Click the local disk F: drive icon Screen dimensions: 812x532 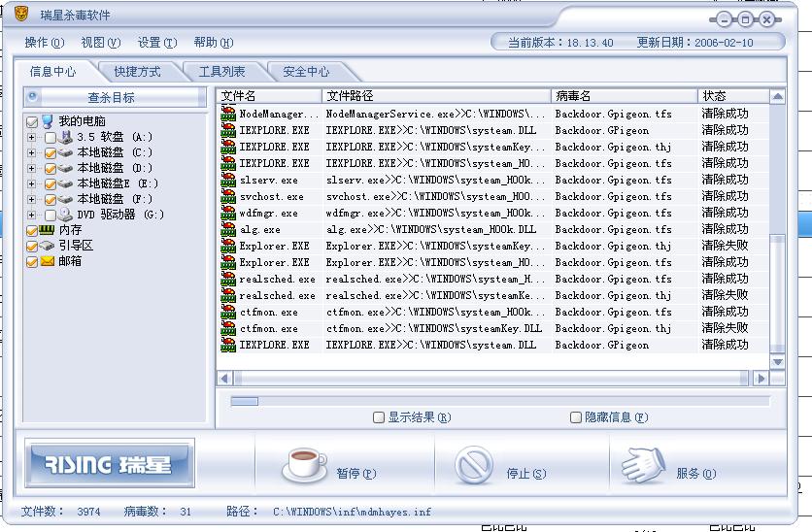(x=65, y=199)
